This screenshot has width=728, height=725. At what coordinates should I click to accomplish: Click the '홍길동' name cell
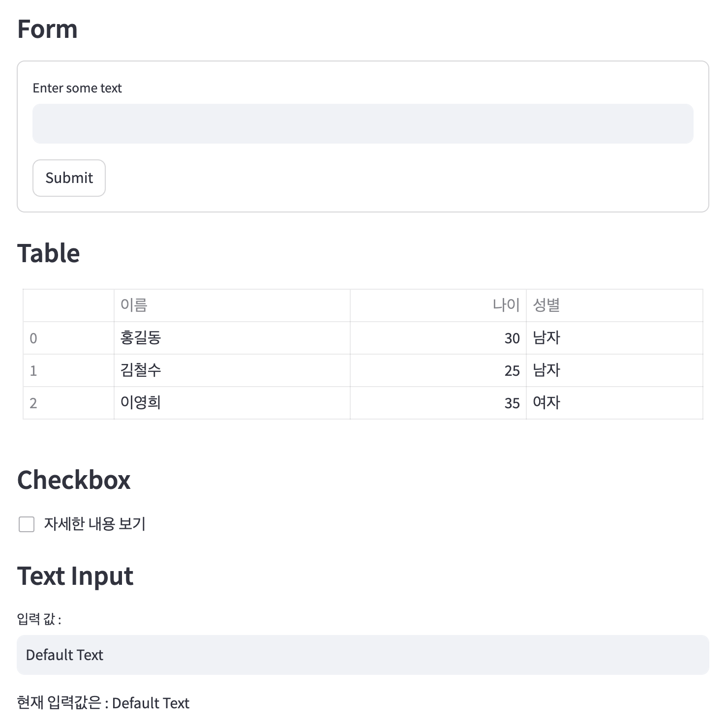[232, 338]
